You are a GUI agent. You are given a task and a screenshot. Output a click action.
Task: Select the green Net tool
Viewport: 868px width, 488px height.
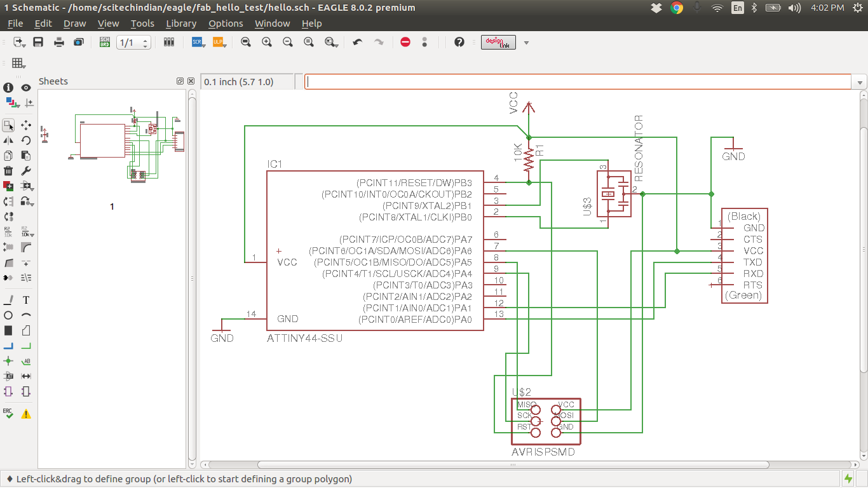coord(26,346)
